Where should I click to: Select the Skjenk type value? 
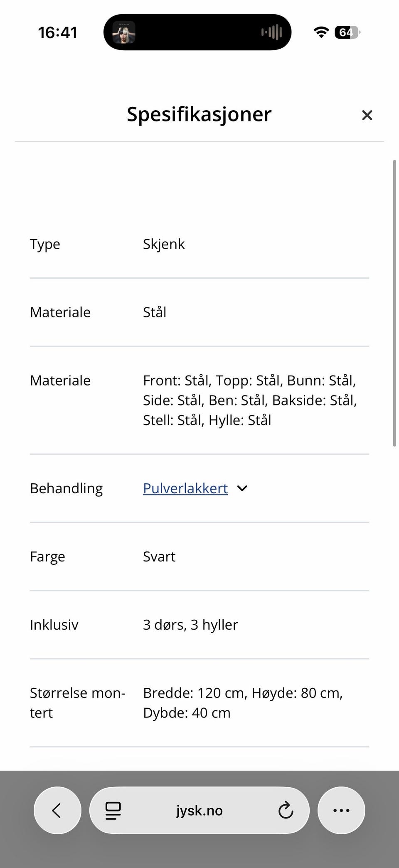[x=164, y=244]
